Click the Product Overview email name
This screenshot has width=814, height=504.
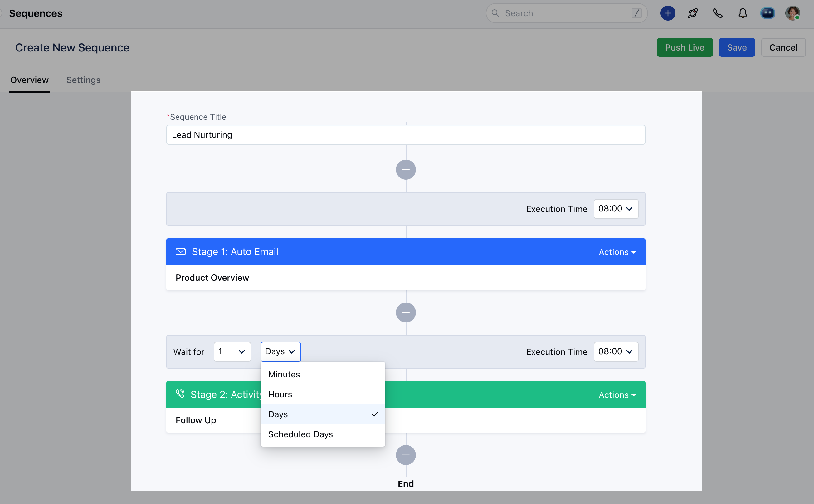[212, 278]
